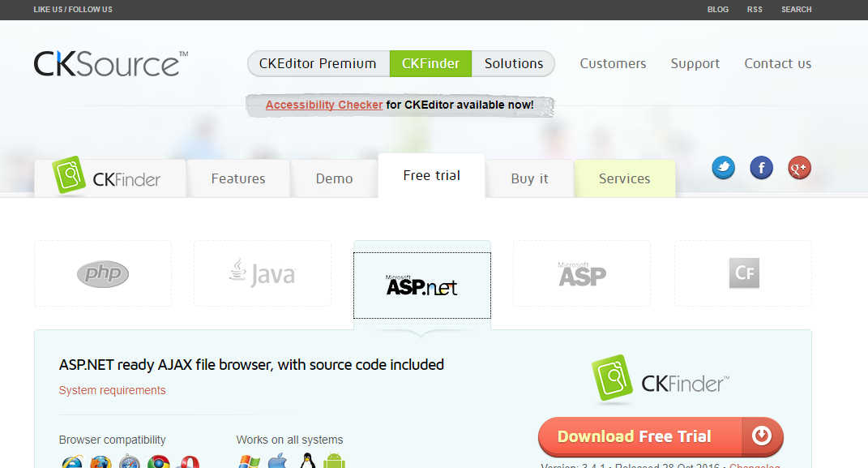The height and width of the screenshot is (468, 868).
Task: Select the Java platform box
Action: 263,273
